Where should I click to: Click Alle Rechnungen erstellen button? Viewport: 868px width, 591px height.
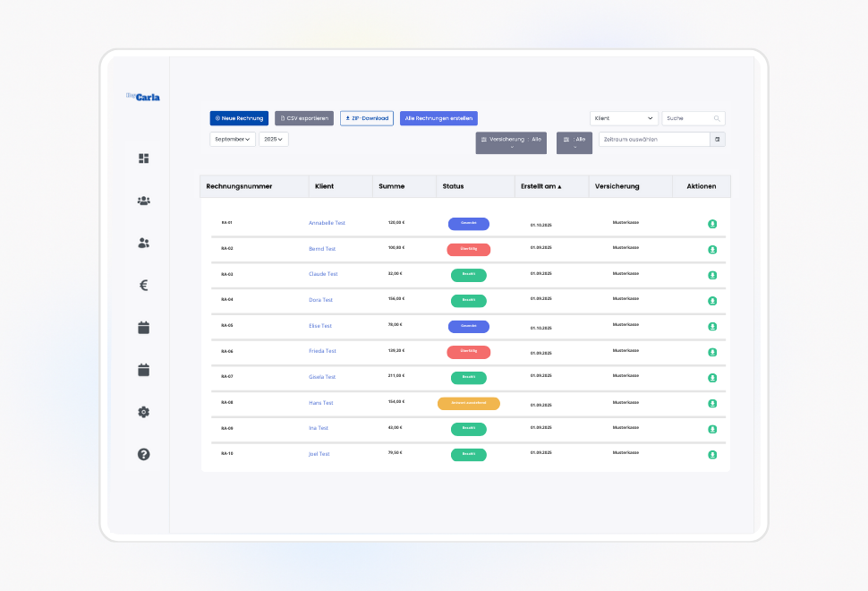pyautogui.click(x=438, y=118)
